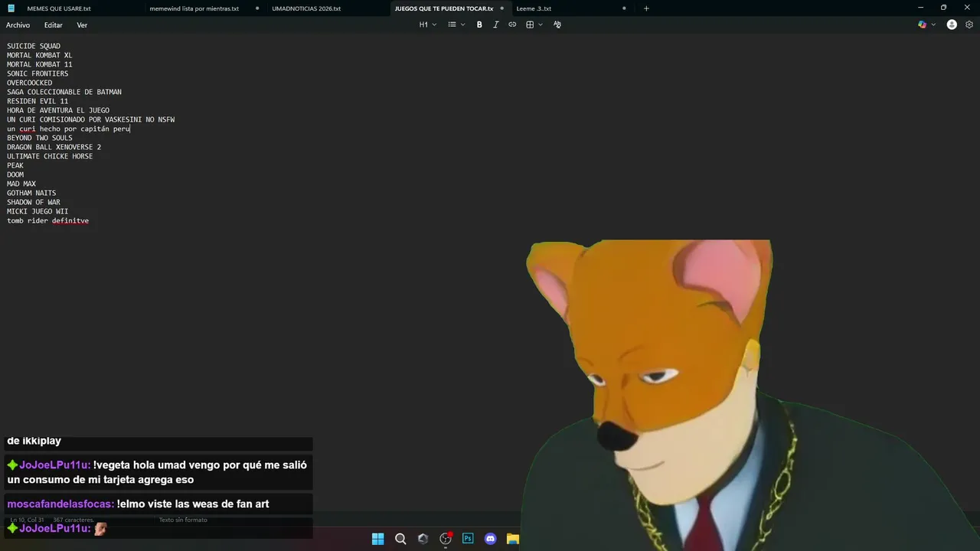Open Unity Hub from the taskbar
The width and height of the screenshot is (980, 551).
[423, 539]
